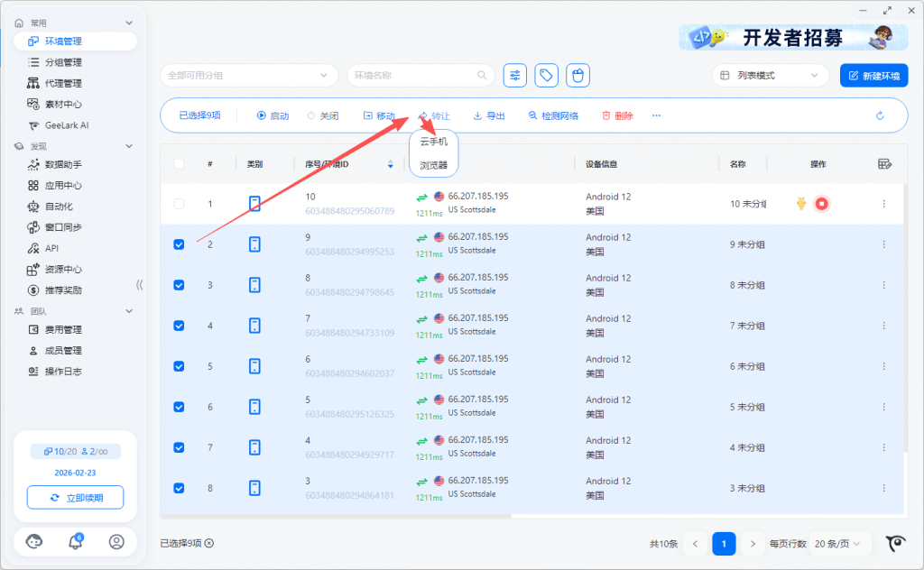This screenshot has width=924, height=570.
Task: Toggle the select-all header checkbox
Action: 179,164
